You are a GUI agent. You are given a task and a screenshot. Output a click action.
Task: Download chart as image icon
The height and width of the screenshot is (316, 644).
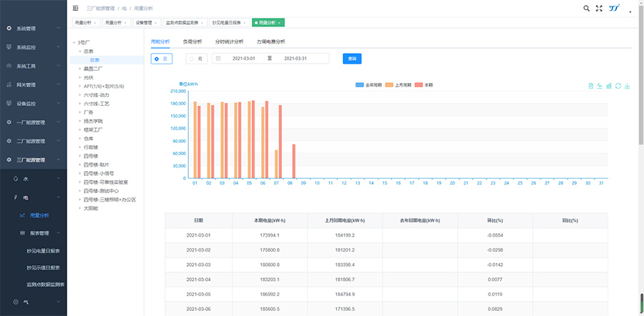click(628, 86)
